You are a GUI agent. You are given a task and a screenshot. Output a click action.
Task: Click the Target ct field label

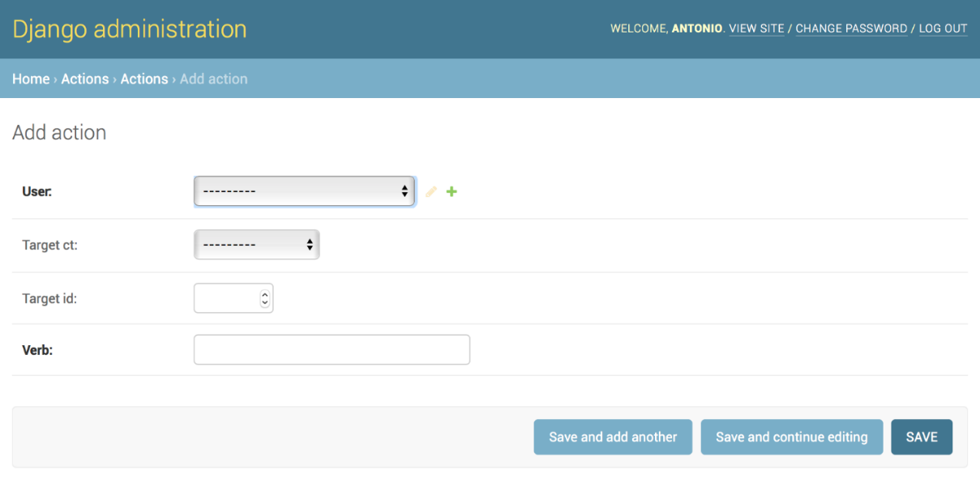pos(50,245)
